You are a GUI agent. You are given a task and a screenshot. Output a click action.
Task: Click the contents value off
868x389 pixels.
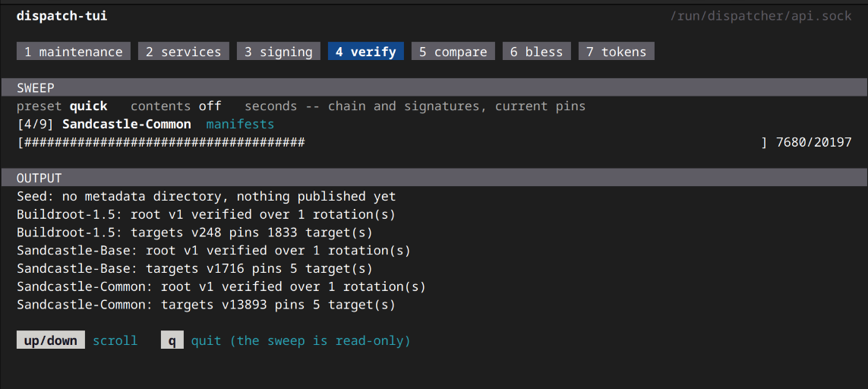click(210, 106)
